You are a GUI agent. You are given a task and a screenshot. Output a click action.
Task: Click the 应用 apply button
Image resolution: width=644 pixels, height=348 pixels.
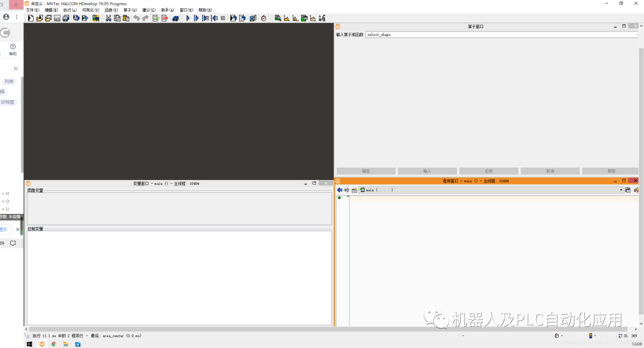pyautogui.click(x=488, y=170)
